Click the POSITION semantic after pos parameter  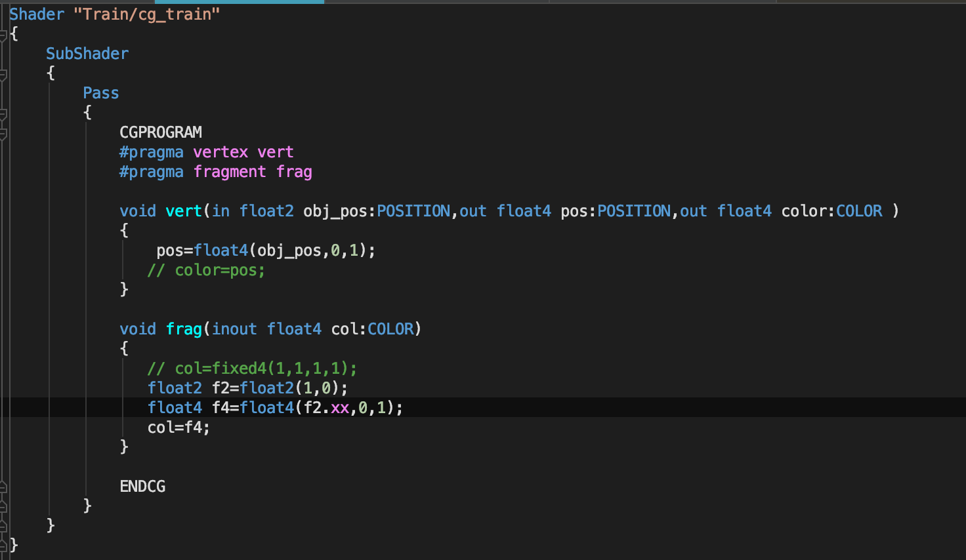coord(634,211)
